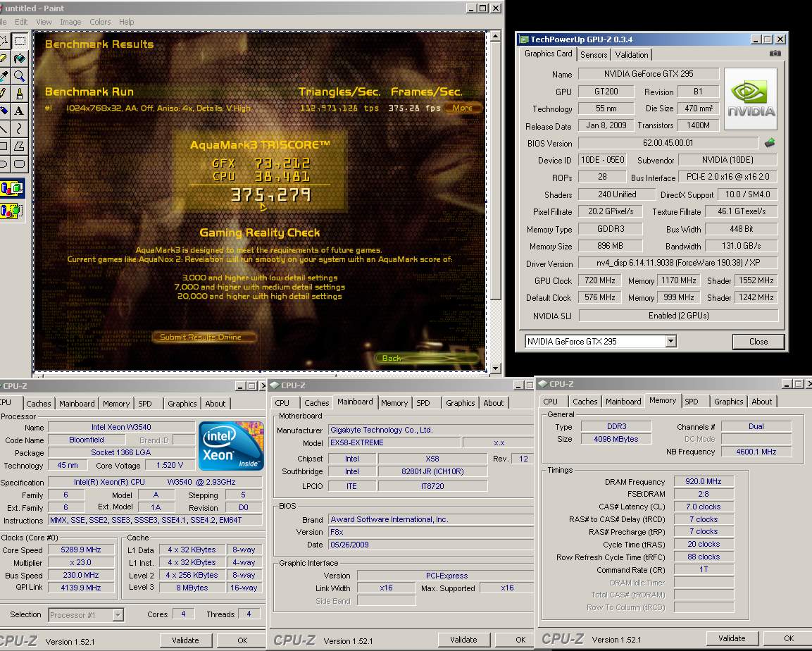The width and height of the screenshot is (812, 651).
Task: Click the Paint vertical scrollbar down arrow
Action: click(495, 368)
